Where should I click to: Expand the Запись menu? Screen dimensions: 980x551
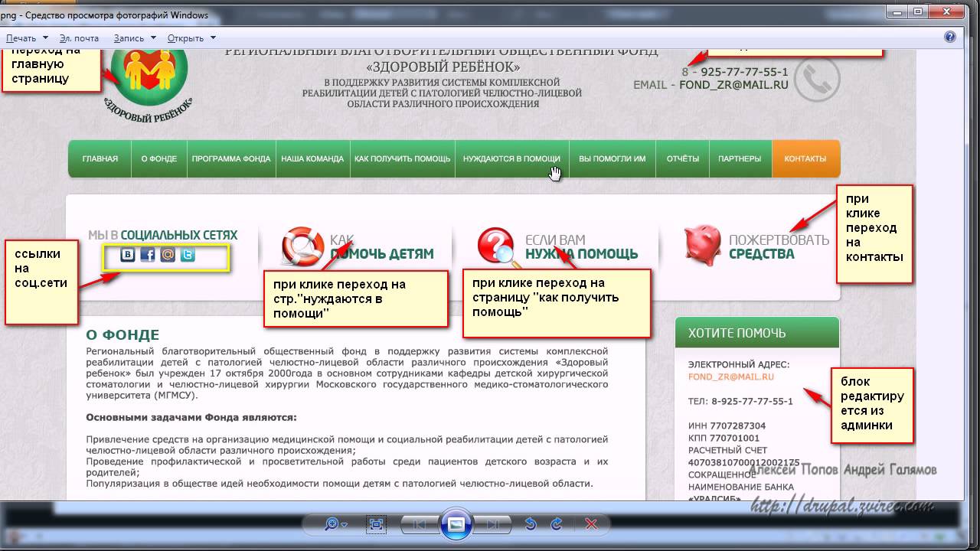pyautogui.click(x=134, y=37)
